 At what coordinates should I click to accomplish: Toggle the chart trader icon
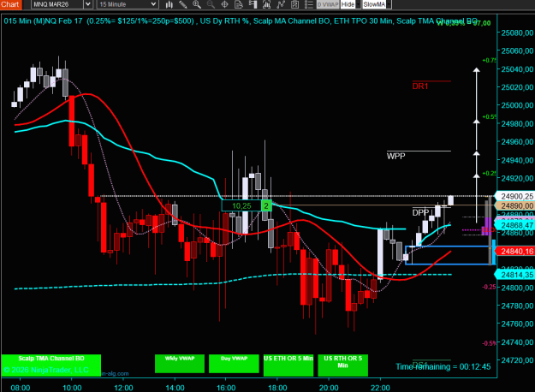pyautogui.click(x=253, y=4)
